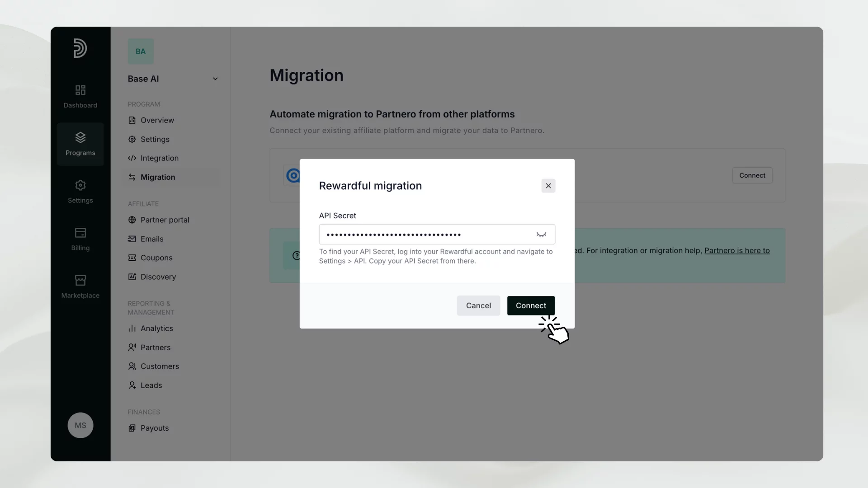Viewport: 868px width, 488px height.
Task: Go to Analytics in sidebar
Action: (156, 328)
